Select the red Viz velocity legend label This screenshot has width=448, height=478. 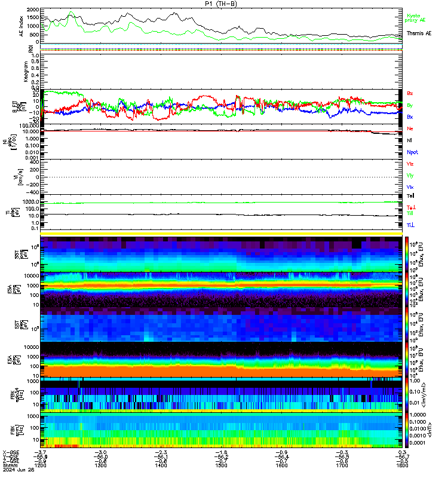click(410, 164)
